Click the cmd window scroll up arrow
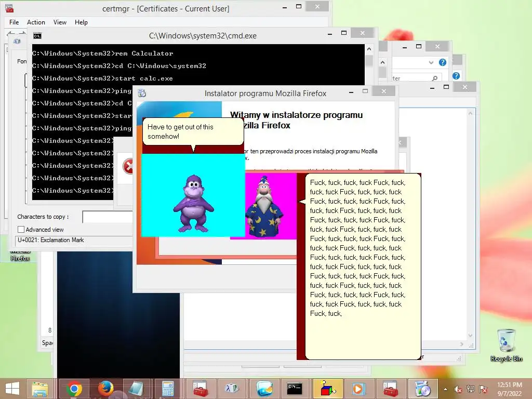This screenshot has height=399, width=532. (369, 49)
